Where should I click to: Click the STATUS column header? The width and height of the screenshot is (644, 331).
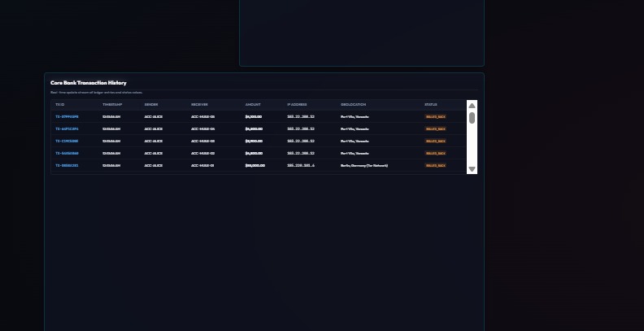431,105
